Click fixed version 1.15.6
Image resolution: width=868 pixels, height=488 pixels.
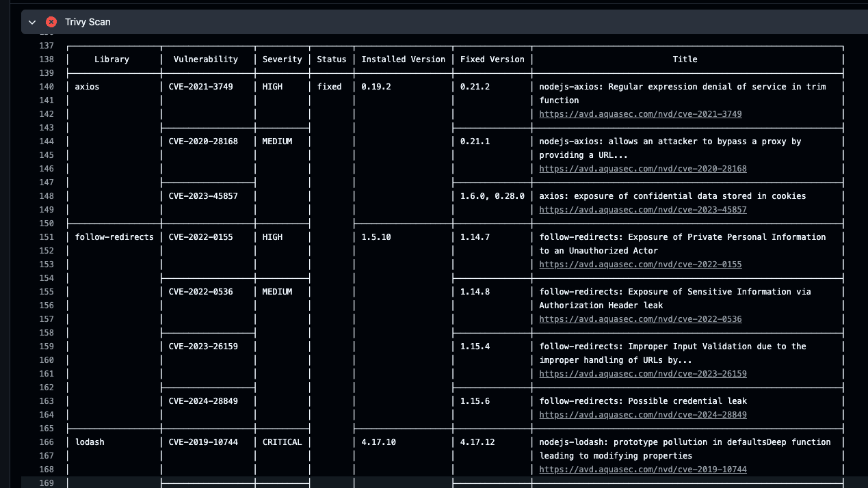click(475, 401)
